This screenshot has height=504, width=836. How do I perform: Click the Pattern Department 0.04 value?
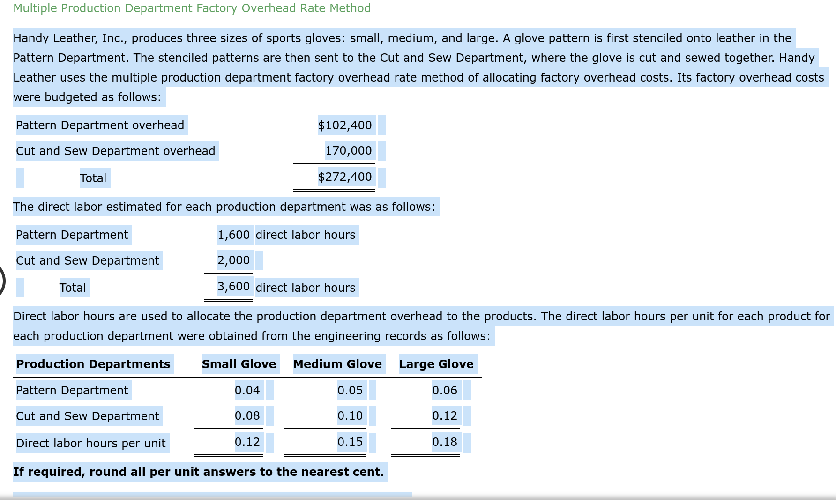[247, 390]
